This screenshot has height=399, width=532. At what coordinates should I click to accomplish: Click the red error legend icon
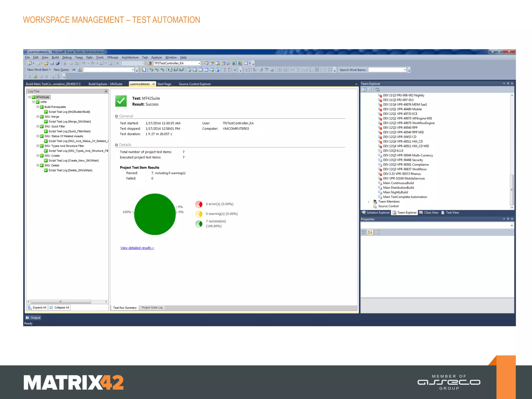[x=199, y=204]
